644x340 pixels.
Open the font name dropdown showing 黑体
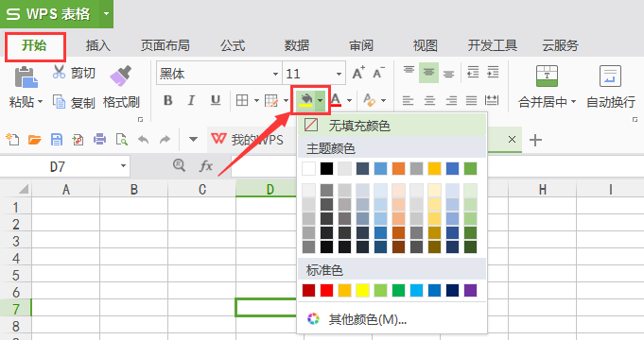(x=275, y=75)
